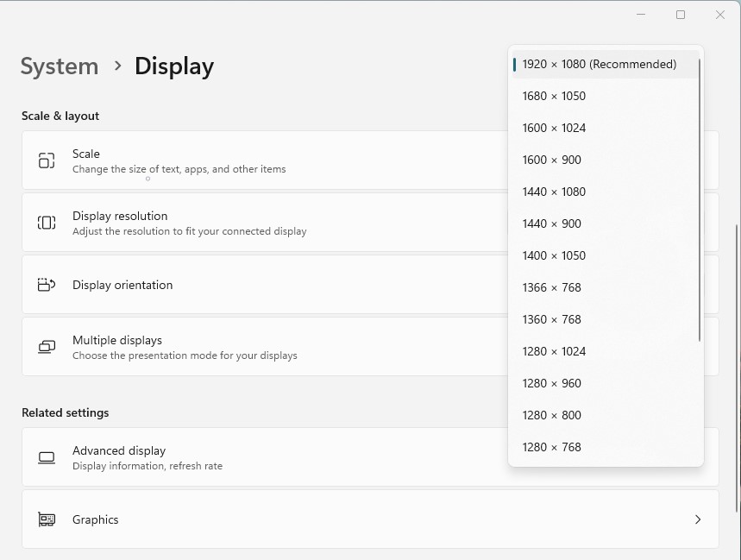This screenshot has width=741, height=560.
Task: Click the Advanced display monitor icon
Action: [x=47, y=457]
